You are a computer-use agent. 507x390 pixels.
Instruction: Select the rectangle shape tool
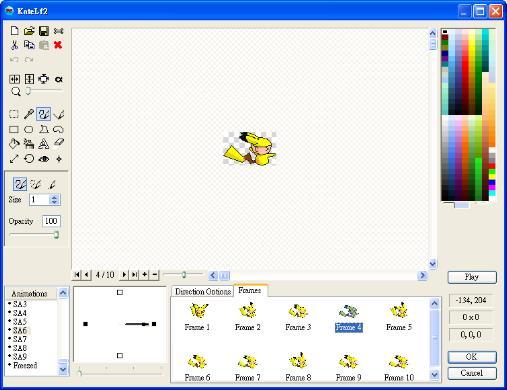coord(14,129)
